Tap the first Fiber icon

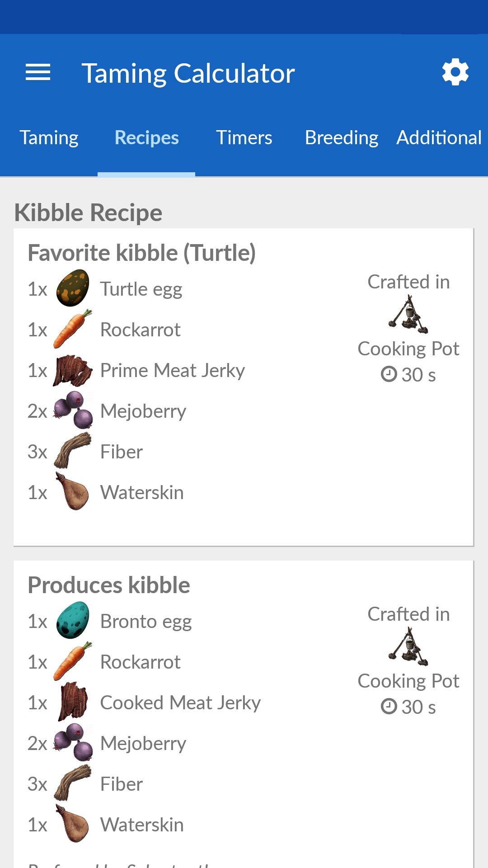[73, 451]
